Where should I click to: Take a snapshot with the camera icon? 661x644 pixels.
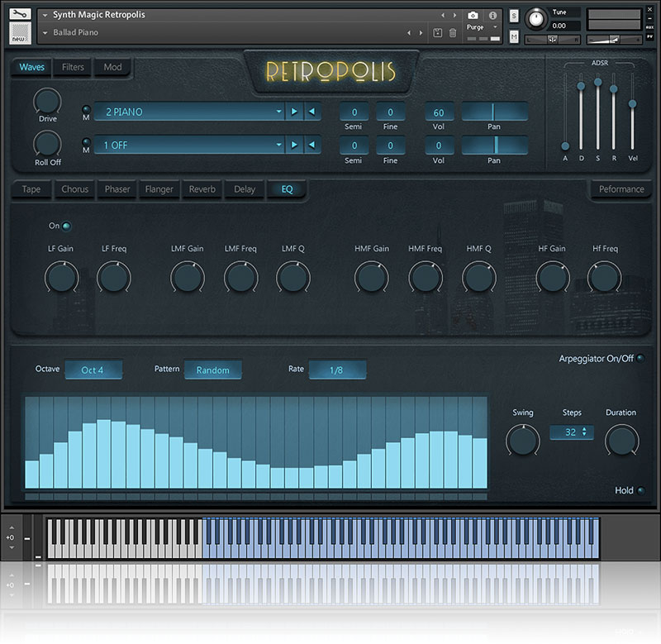tap(473, 15)
